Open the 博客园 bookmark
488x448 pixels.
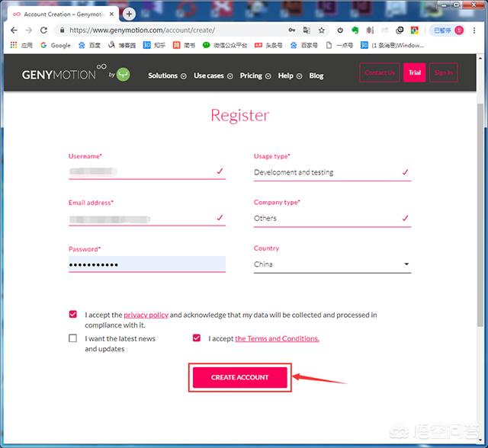(x=122, y=46)
